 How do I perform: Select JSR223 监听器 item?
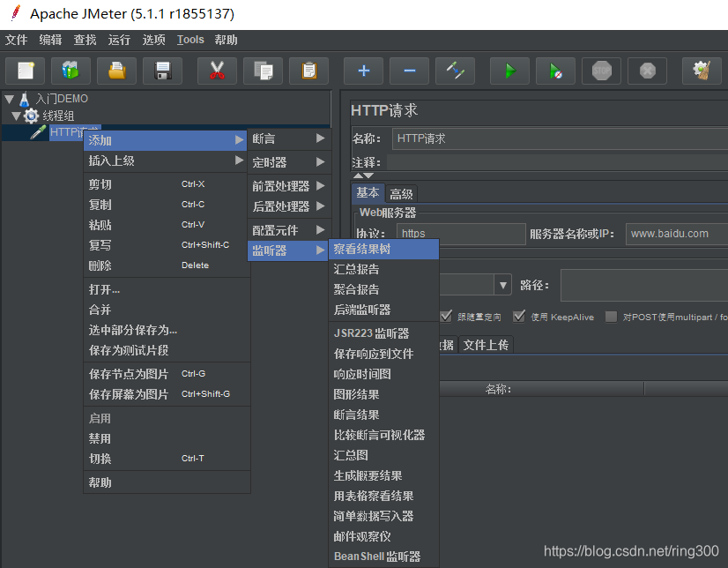384,333
